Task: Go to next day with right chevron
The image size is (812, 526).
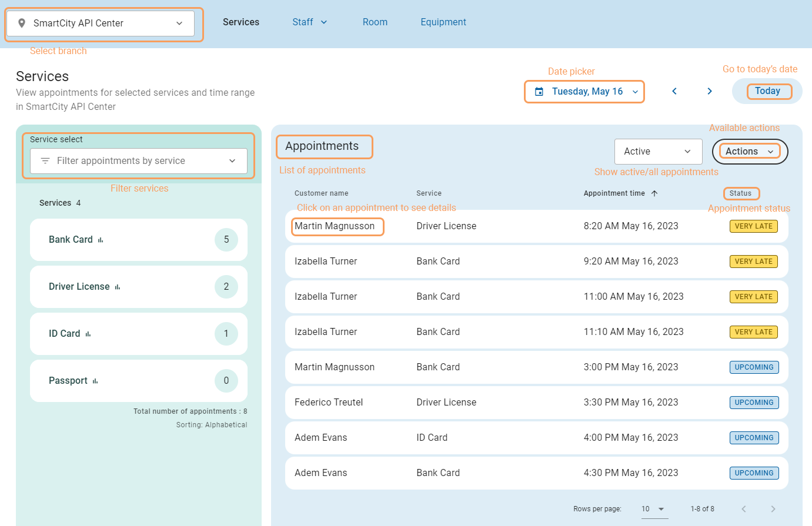Action: (x=710, y=91)
